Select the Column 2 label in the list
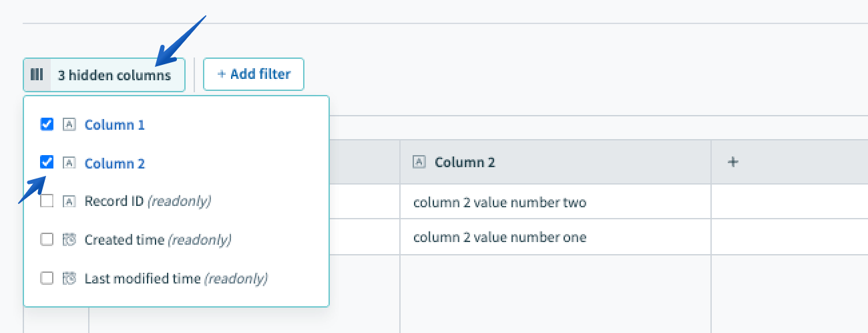This screenshot has height=333, width=868. pyautogui.click(x=114, y=163)
